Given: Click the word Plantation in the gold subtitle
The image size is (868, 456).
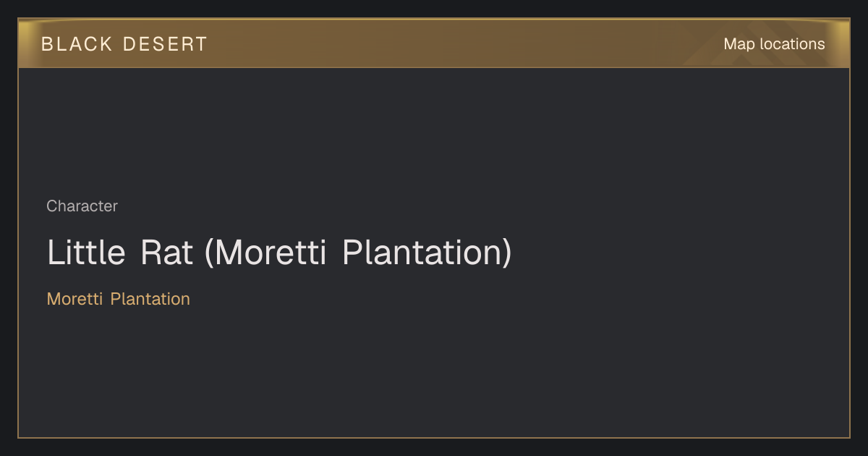Looking at the screenshot, I should 150,299.
